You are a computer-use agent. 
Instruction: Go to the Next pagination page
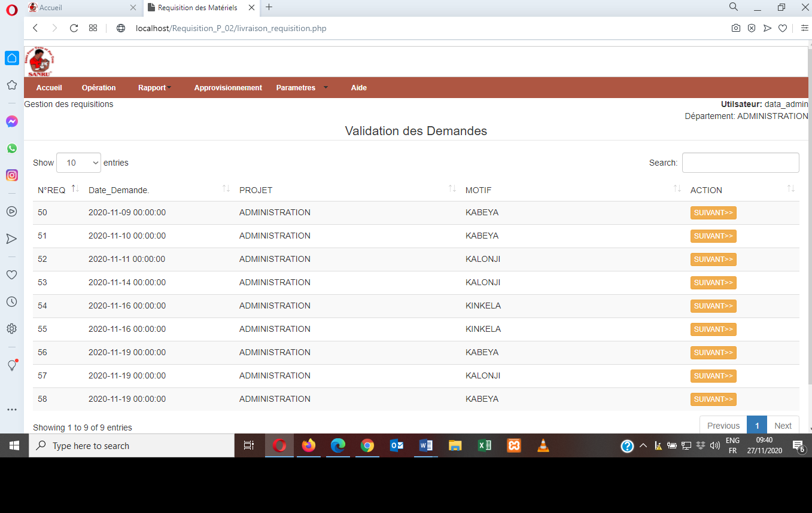782,426
